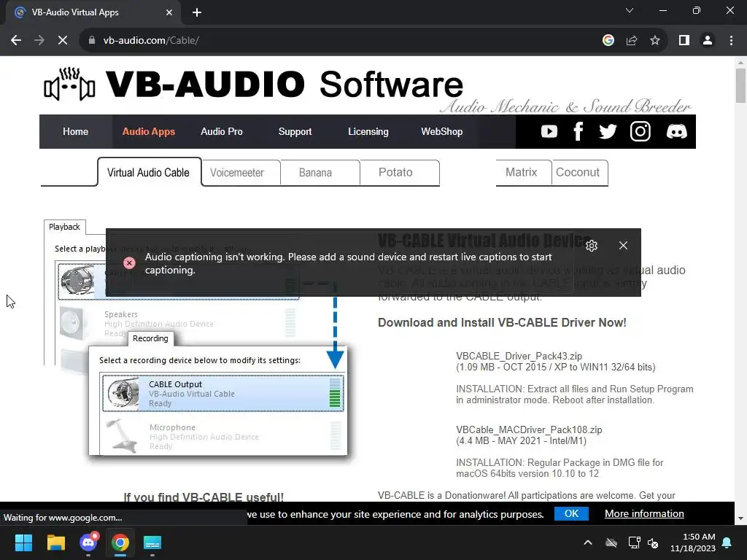Open the WebShop menu
The image size is (747, 560).
click(441, 131)
